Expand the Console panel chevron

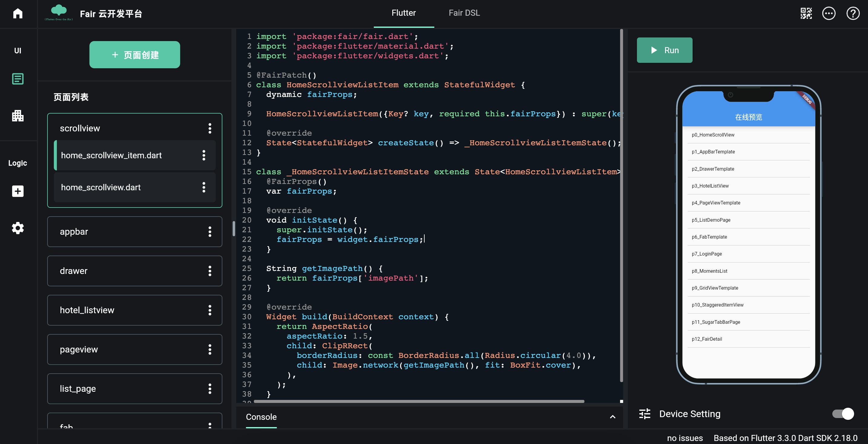(x=612, y=417)
